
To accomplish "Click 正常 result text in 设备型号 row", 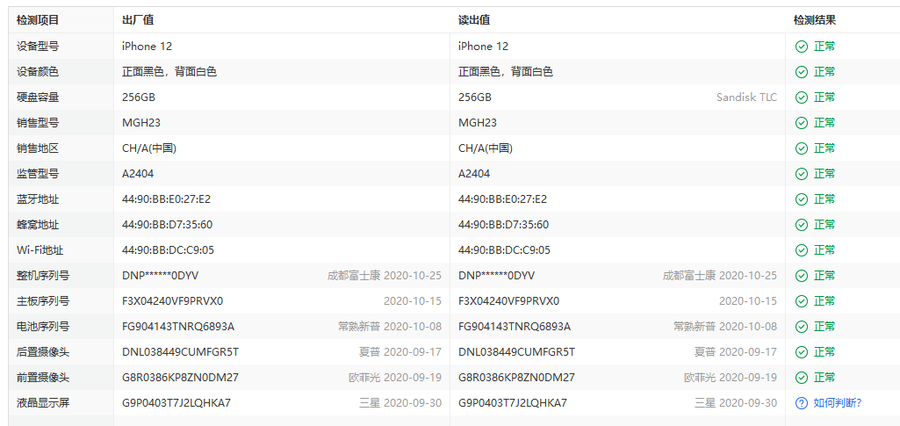I will [x=824, y=47].
